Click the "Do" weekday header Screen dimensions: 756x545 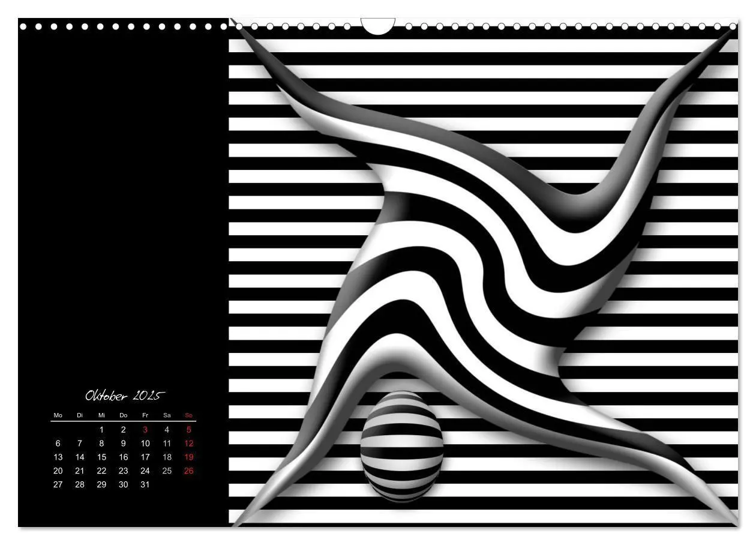pos(124,415)
